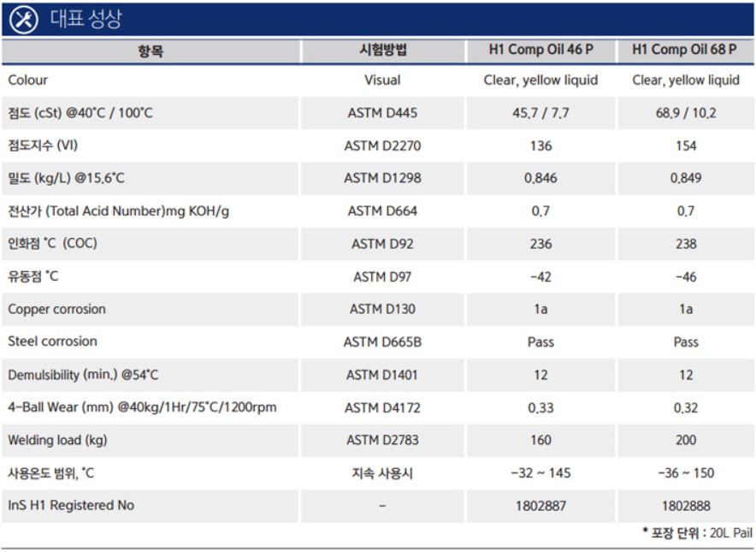Select the '시험방법' column header
The width and height of the screenshot is (756, 552).
click(x=383, y=50)
